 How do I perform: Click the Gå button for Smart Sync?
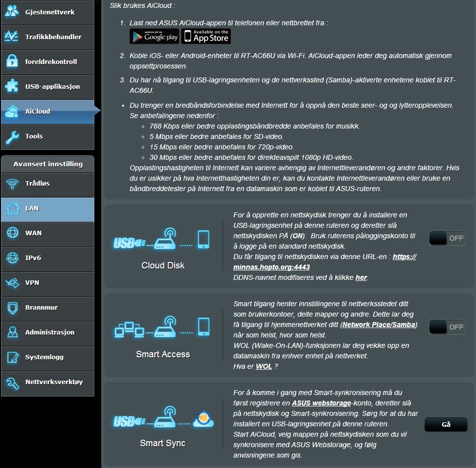(446, 424)
